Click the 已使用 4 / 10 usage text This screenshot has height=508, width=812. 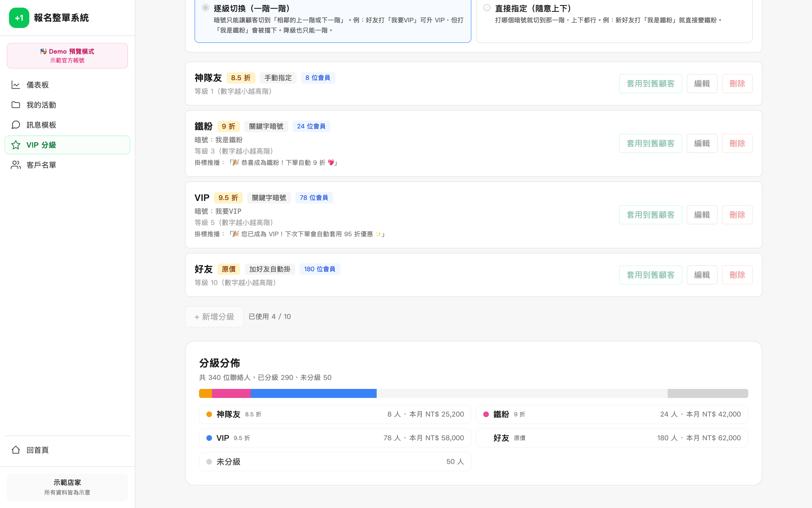(x=270, y=316)
